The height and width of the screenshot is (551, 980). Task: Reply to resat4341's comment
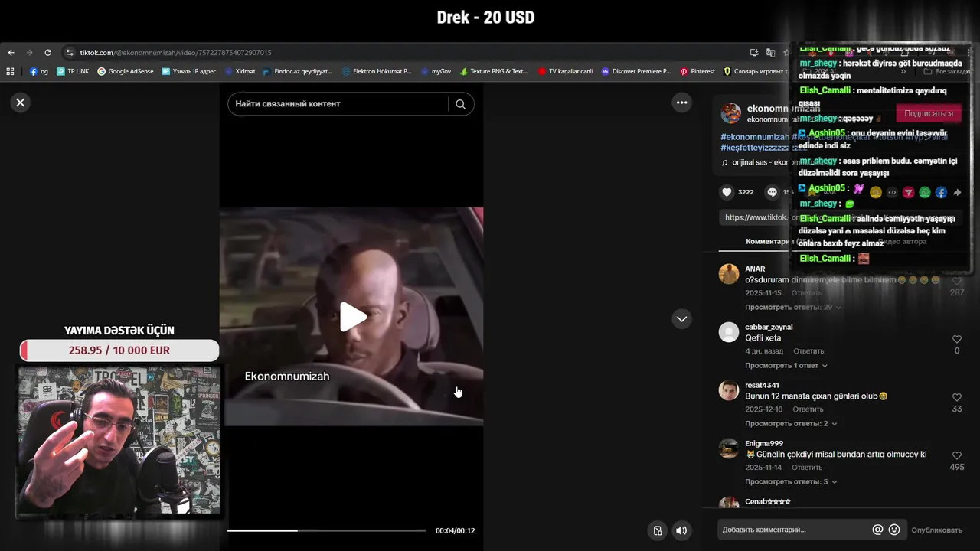tap(808, 409)
